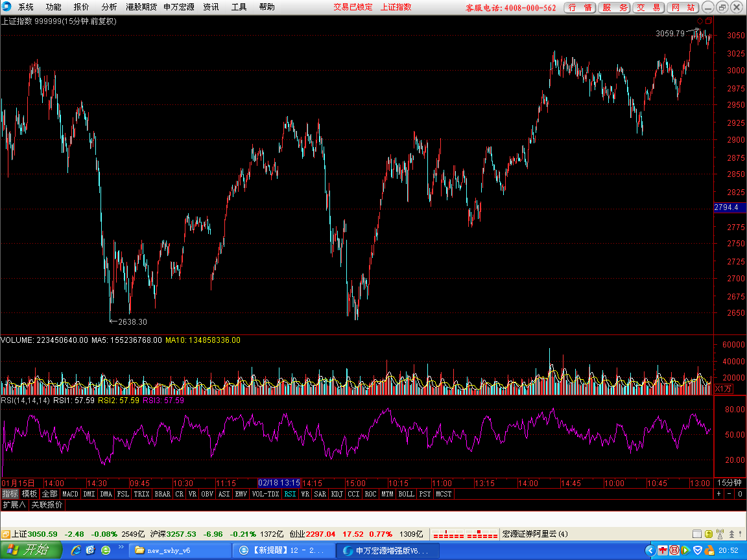Switch indicator to ROC

[370, 494]
